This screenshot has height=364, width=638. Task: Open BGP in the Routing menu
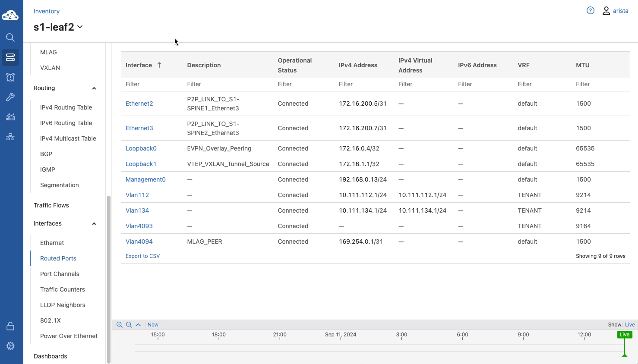46,154
